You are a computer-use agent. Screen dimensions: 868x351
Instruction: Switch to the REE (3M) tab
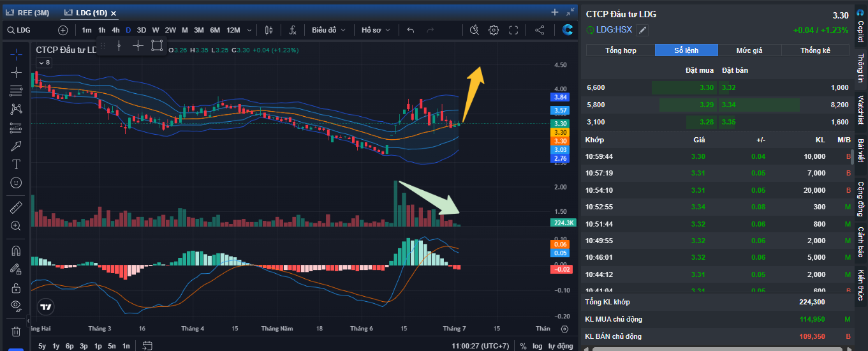pyautogui.click(x=29, y=13)
